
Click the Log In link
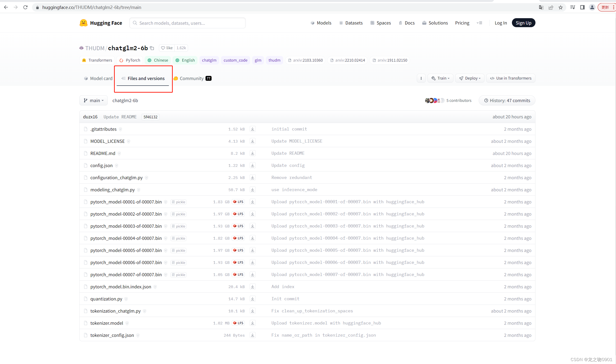pos(501,23)
